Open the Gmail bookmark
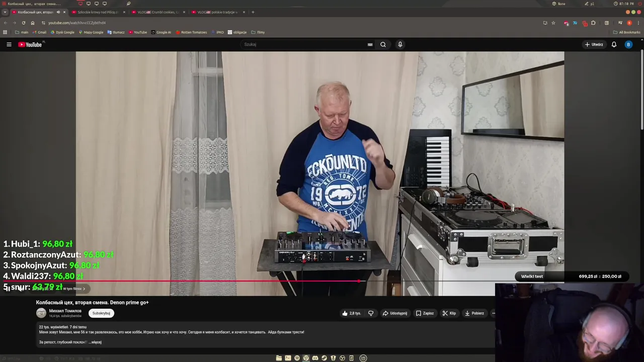Image resolution: width=644 pixels, height=362 pixels. tap(39, 32)
